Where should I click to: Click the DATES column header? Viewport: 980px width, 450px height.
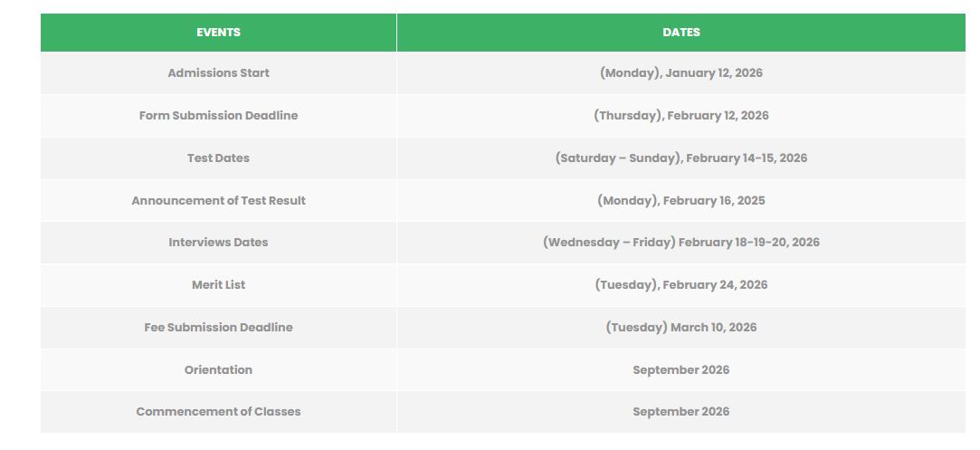point(680,33)
